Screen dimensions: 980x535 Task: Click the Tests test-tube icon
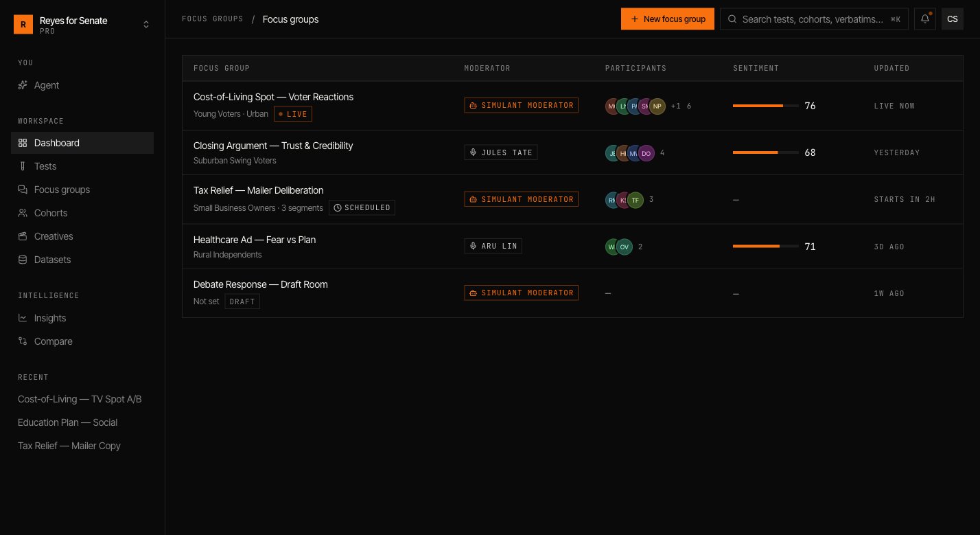(x=23, y=166)
